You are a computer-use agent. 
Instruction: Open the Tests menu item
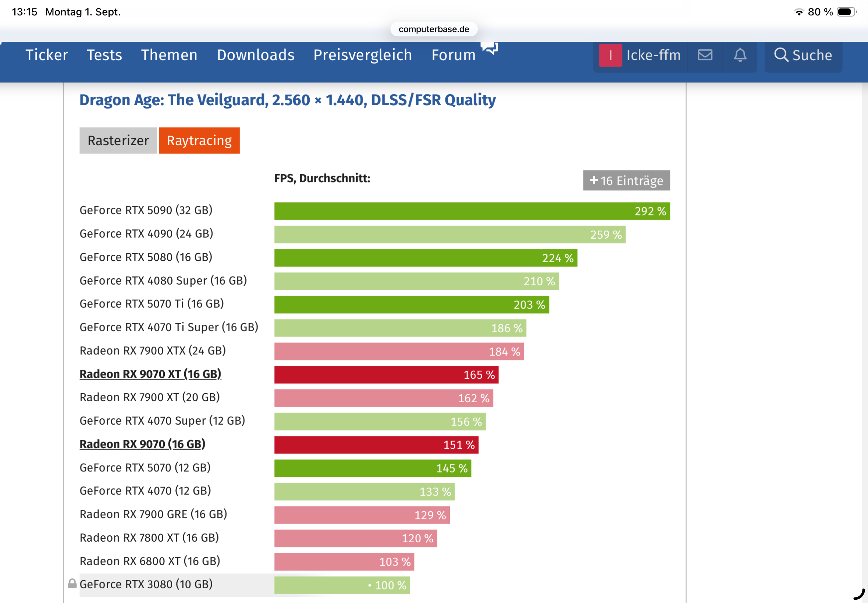[x=104, y=55]
